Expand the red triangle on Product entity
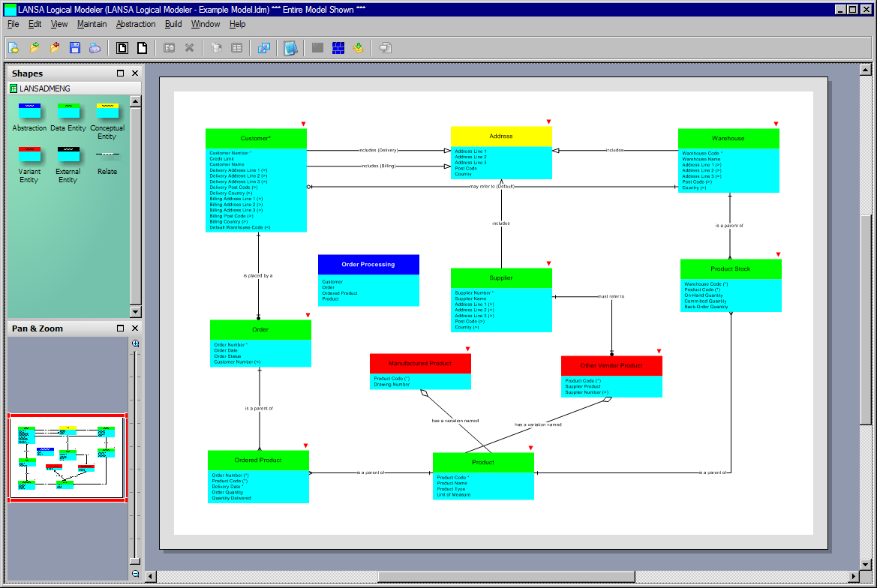 [x=531, y=448]
